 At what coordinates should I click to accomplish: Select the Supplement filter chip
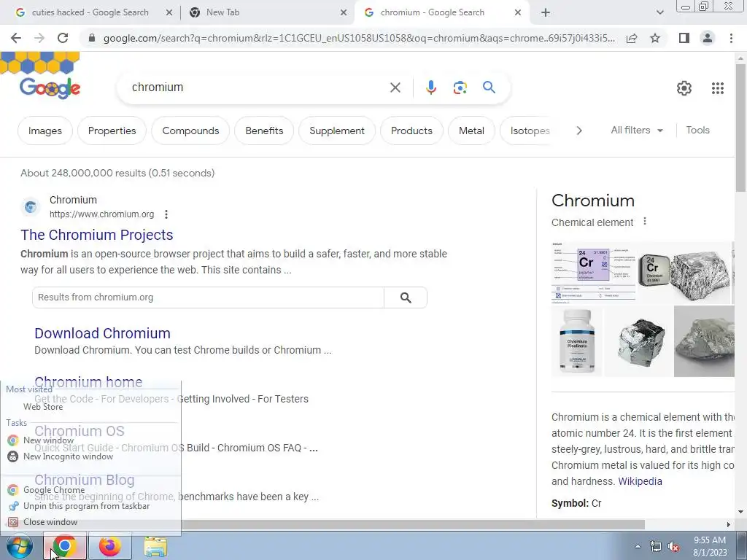click(x=337, y=131)
